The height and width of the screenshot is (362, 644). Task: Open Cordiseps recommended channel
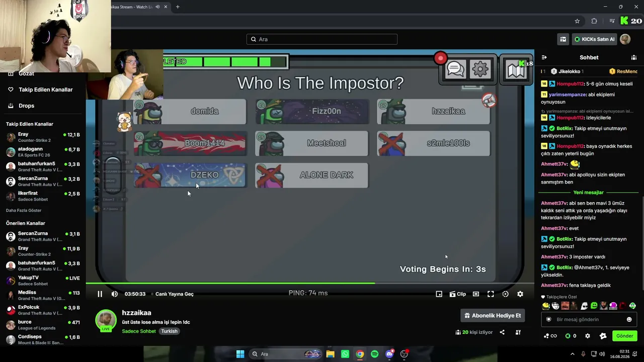[x=43, y=339]
